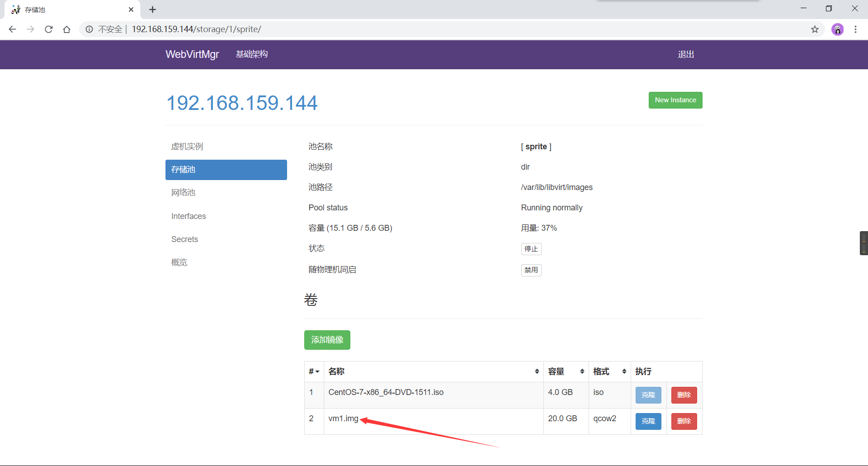Open the browser profile avatar
This screenshot has width=868, height=466.
pyautogui.click(x=837, y=29)
